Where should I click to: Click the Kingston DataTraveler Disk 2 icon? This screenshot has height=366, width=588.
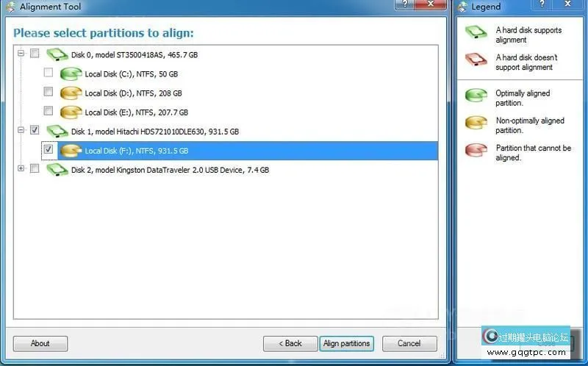point(57,170)
